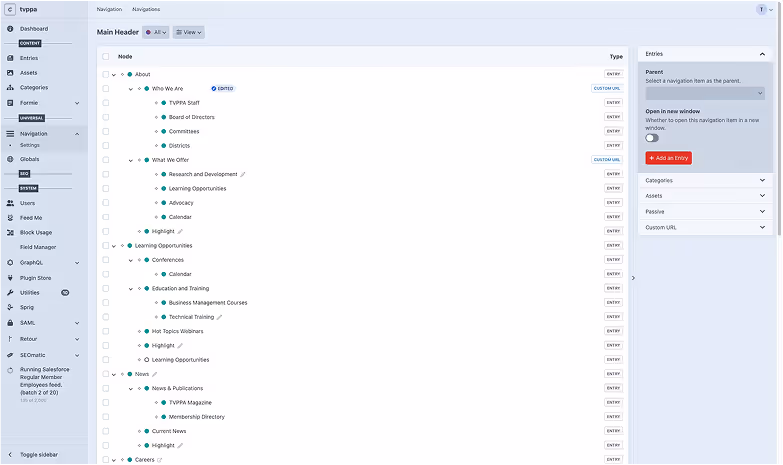The width and height of the screenshot is (783, 465).
Task: Click the user account avatar icon
Action: [x=761, y=9]
